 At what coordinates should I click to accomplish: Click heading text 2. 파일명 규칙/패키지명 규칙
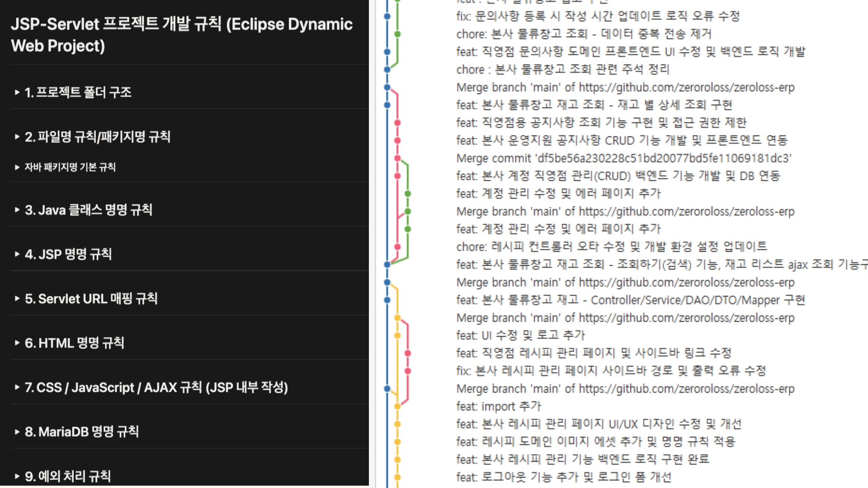pyautogui.click(x=98, y=137)
